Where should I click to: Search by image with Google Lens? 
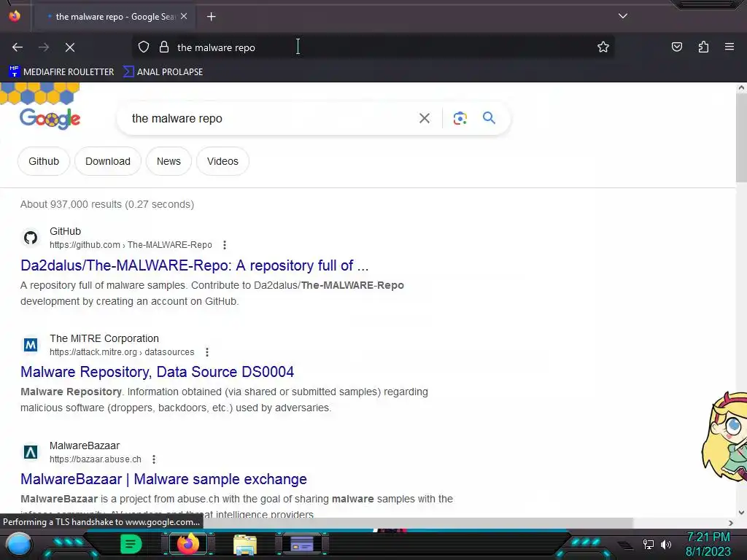[x=460, y=118]
